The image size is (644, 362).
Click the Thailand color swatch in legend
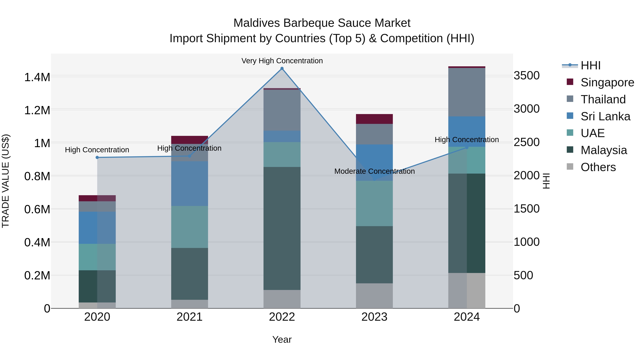click(570, 99)
